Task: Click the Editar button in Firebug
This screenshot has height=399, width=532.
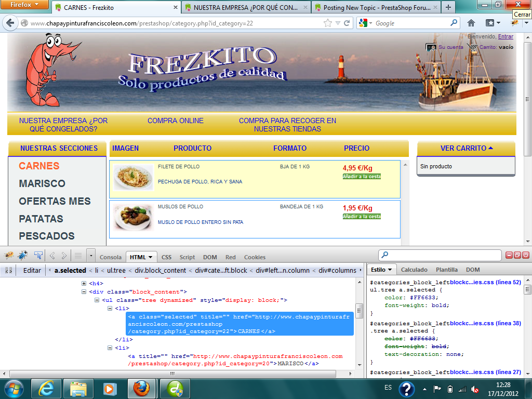Action: (x=32, y=270)
